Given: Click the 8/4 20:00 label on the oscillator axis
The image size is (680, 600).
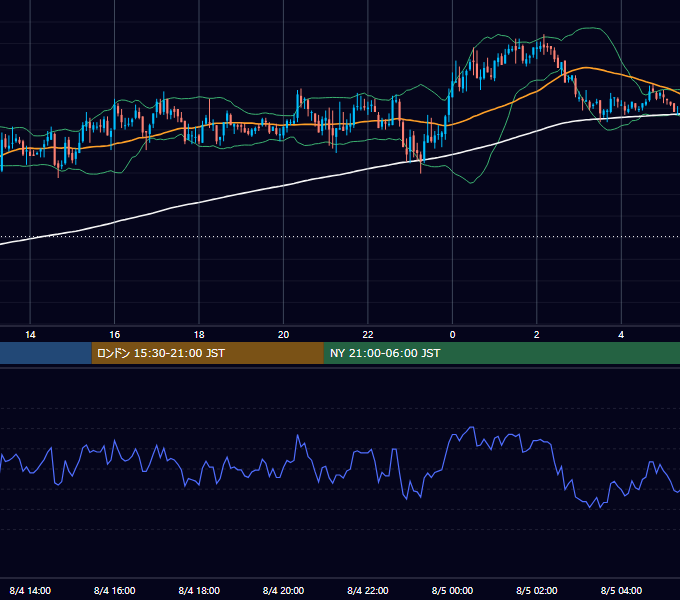Looking at the screenshot, I should tap(283, 590).
